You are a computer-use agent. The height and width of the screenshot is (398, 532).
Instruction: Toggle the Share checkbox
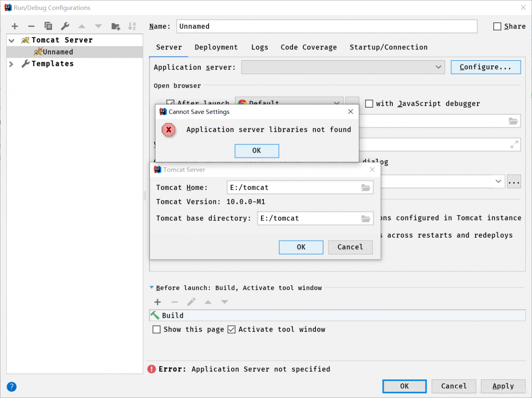coord(497,27)
